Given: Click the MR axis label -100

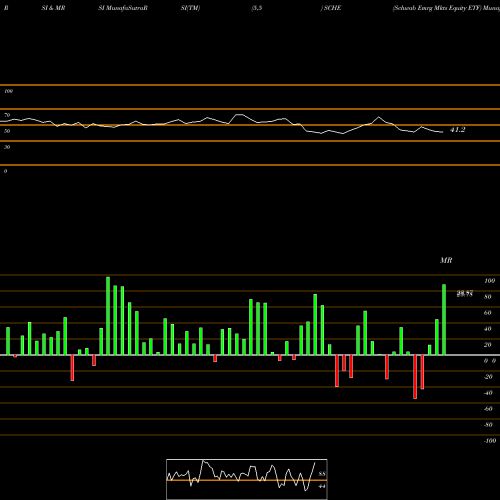Looking at the screenshot, I should point(489,441).
